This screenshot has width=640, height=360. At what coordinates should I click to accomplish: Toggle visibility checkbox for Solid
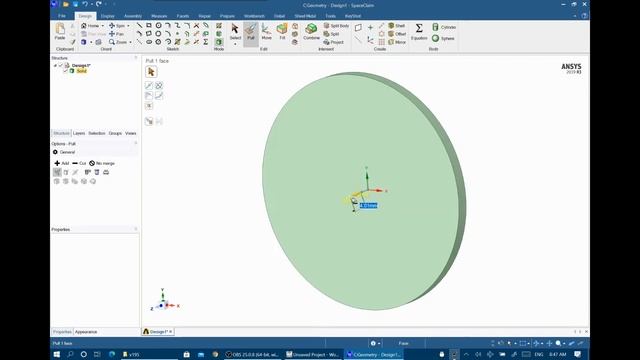[66, 71]
